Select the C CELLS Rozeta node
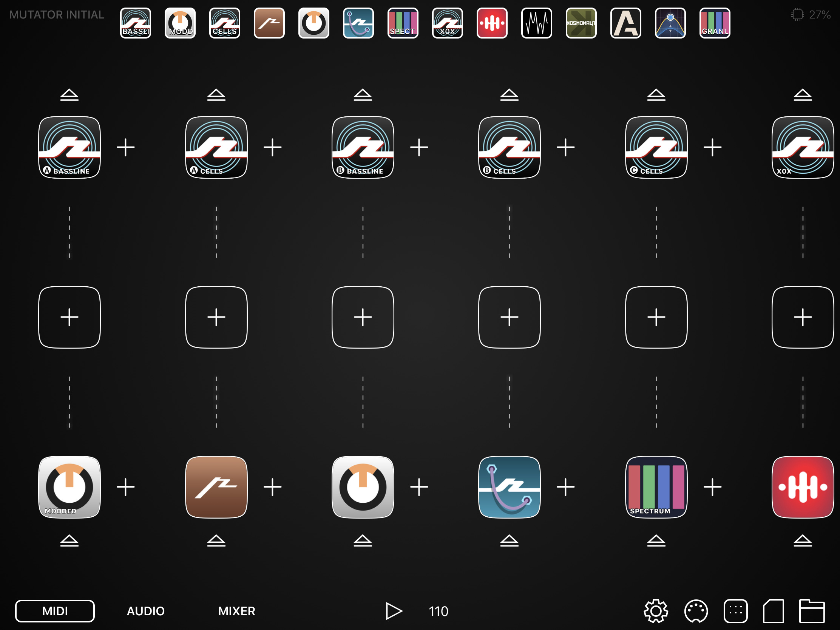 point(656,147)
